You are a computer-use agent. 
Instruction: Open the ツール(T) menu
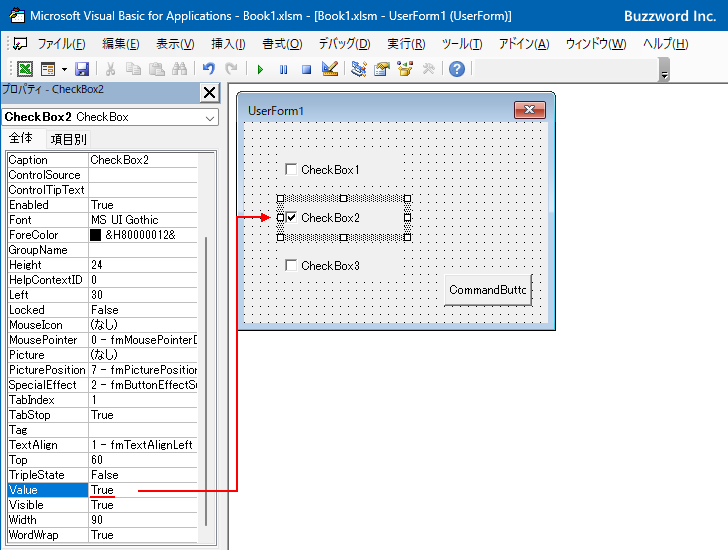462,44
